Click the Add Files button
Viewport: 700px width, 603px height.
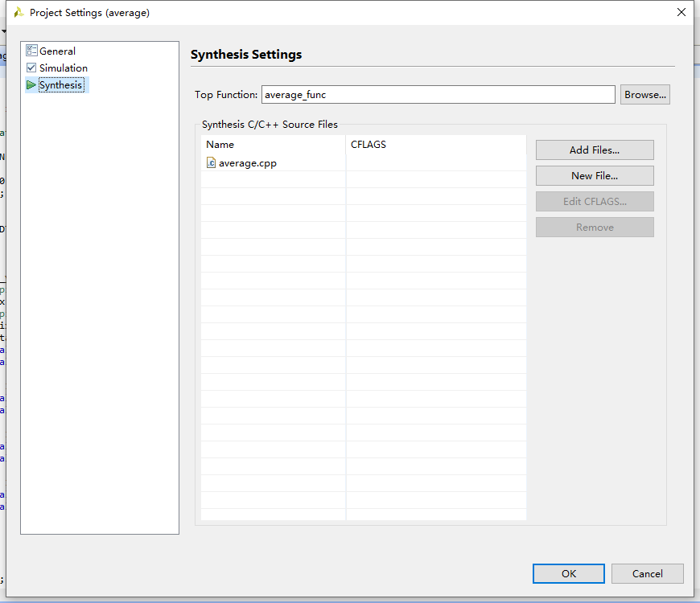(595, 150)
